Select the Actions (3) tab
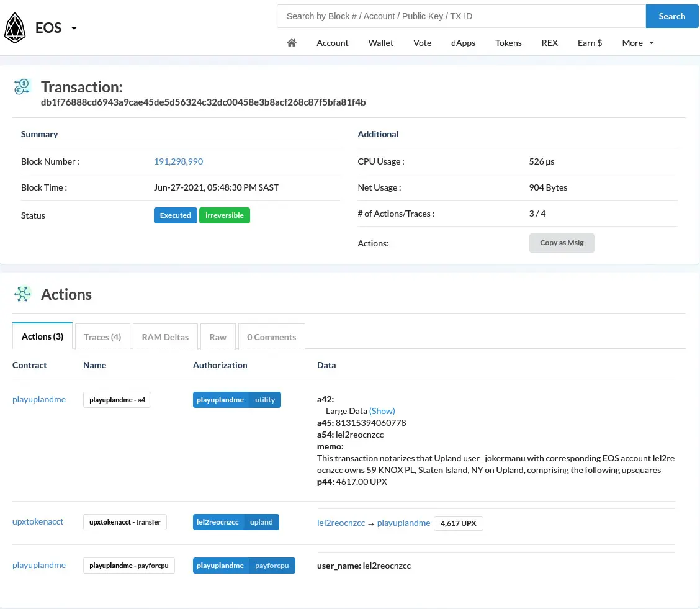 tap(42, 336)
